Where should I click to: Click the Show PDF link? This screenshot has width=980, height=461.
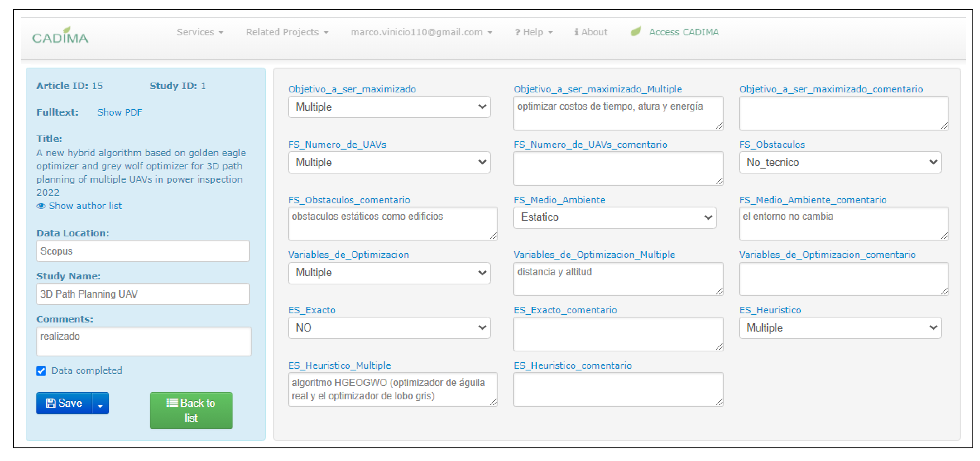120,113
